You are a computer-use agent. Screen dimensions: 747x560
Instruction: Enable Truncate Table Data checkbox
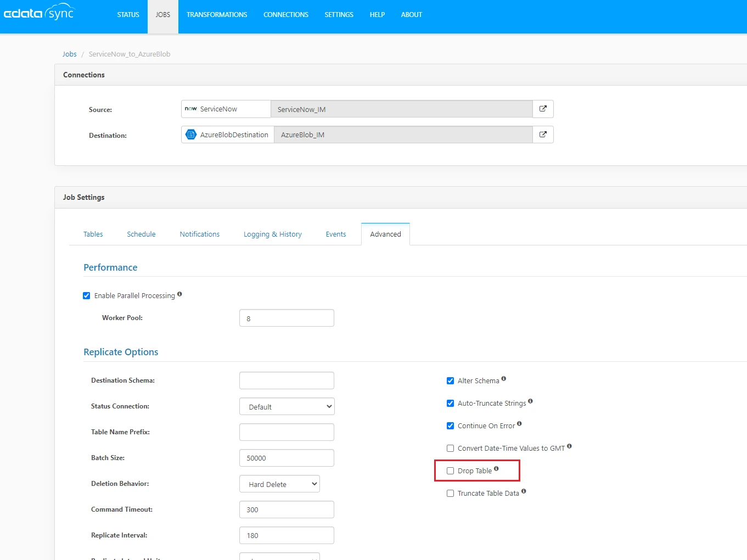pos(451,494)
